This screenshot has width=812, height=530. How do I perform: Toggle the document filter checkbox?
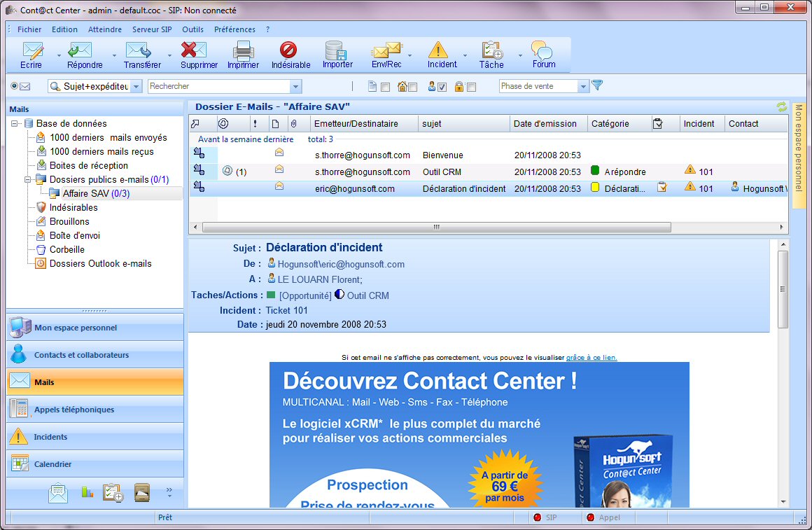click(x=385, y=87)
